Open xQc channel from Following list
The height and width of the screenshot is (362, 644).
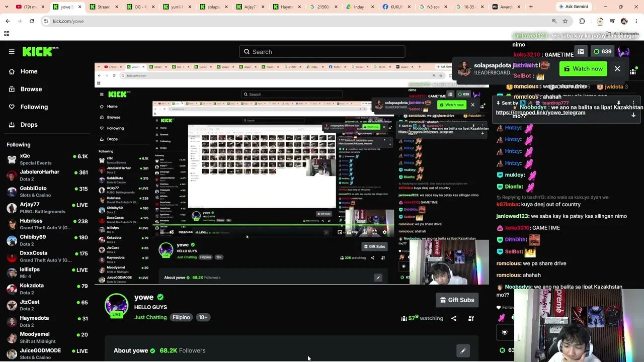point(47,159)
